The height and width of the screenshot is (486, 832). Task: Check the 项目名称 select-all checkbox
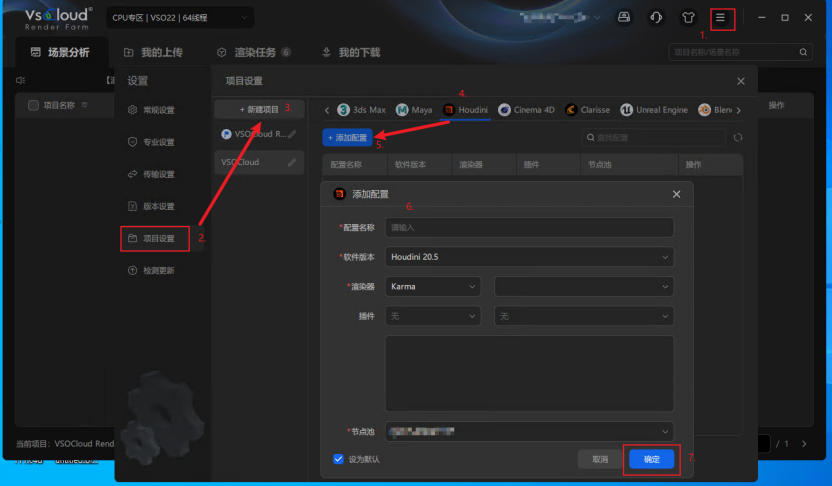coord(33,105)
